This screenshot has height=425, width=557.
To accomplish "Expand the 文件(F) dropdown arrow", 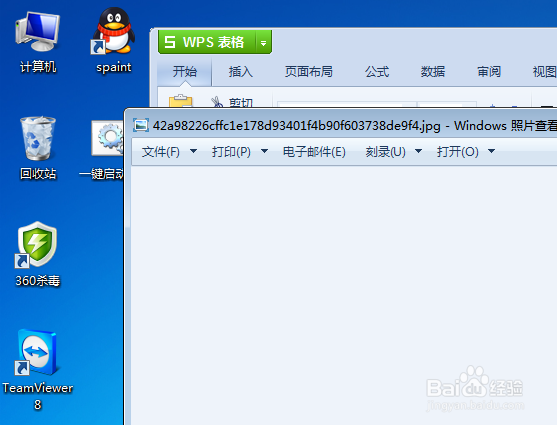I will pos(193,151).
